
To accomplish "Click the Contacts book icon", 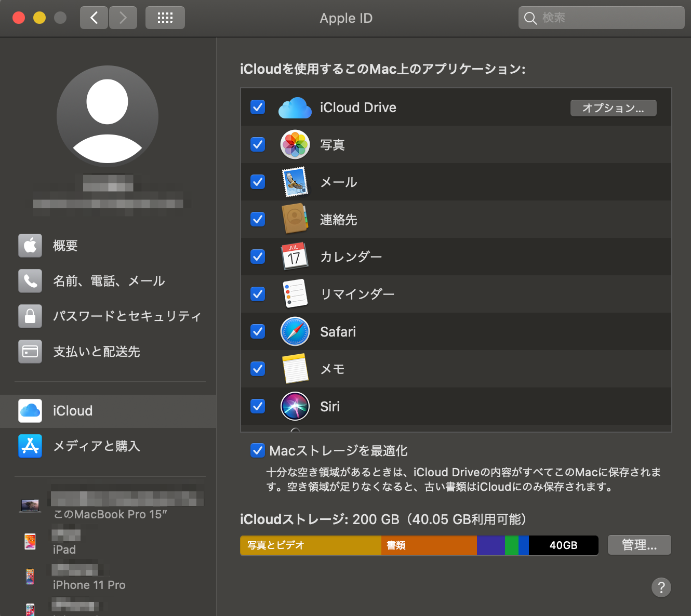I will pos(295,219).
